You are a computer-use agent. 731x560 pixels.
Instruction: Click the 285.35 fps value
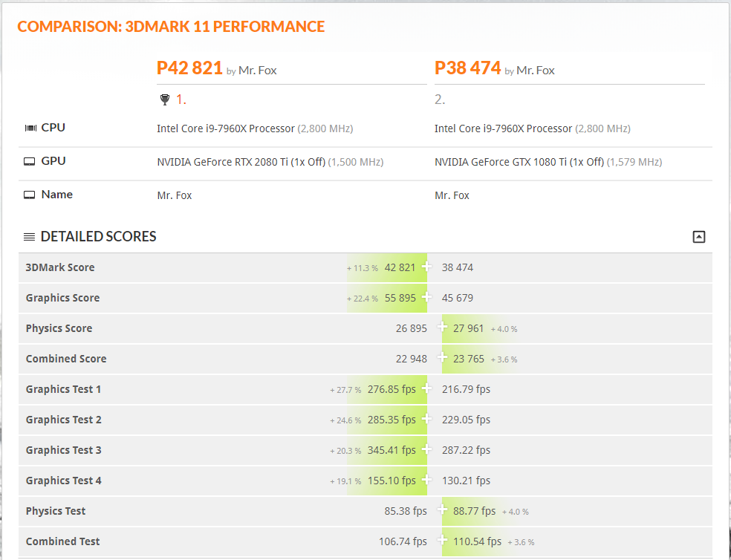tap(392, 420)
